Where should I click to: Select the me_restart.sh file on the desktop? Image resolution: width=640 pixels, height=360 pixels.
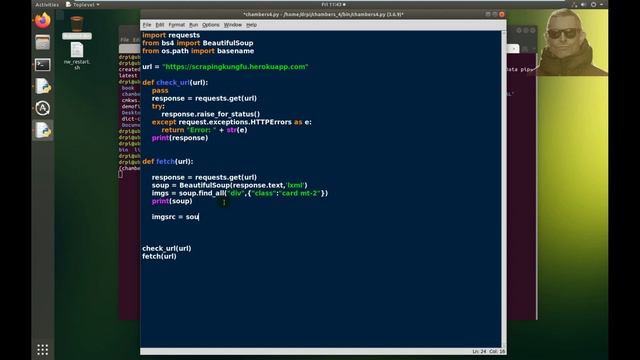click(77, 56)
